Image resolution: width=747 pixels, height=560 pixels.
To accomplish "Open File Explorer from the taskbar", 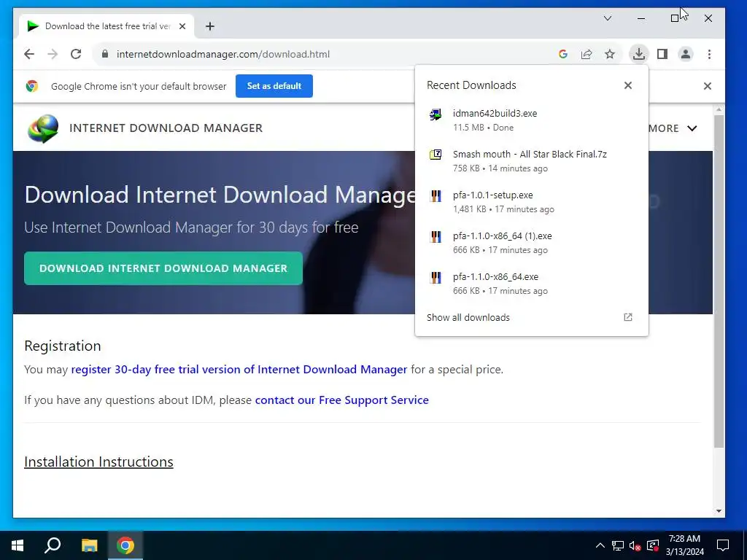I will point(89,545).
